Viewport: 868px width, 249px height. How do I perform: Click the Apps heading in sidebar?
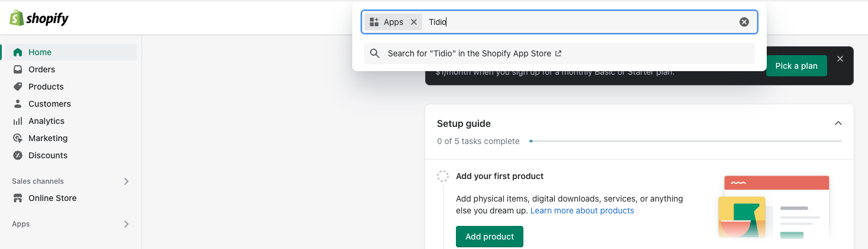click(x=21, y=224)
